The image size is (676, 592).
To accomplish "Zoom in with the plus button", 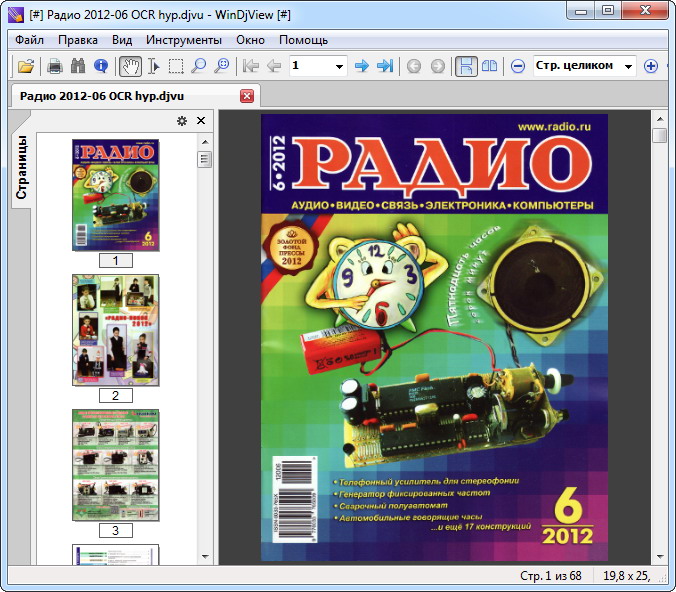I will click(x=651, y=66).
